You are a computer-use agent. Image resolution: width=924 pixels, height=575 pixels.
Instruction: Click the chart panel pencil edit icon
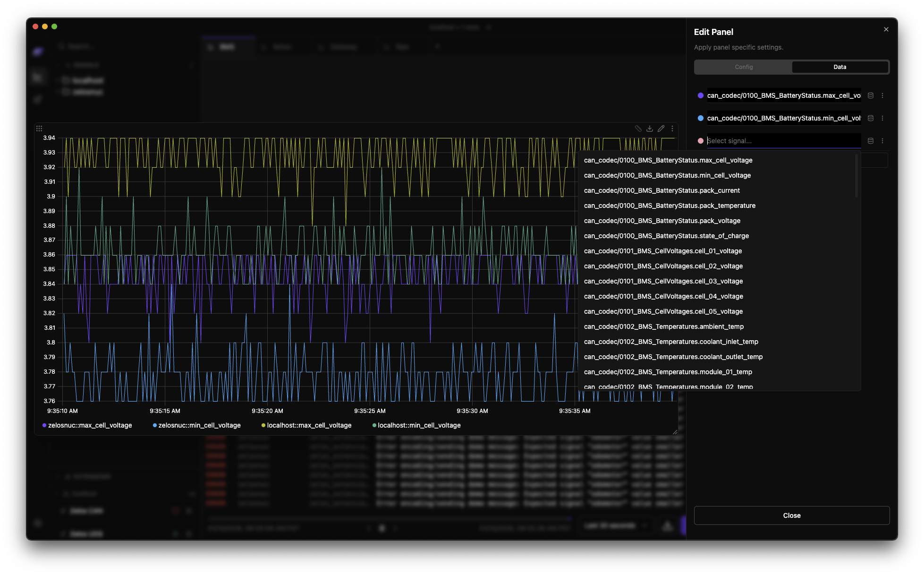(x=661, y=129)
